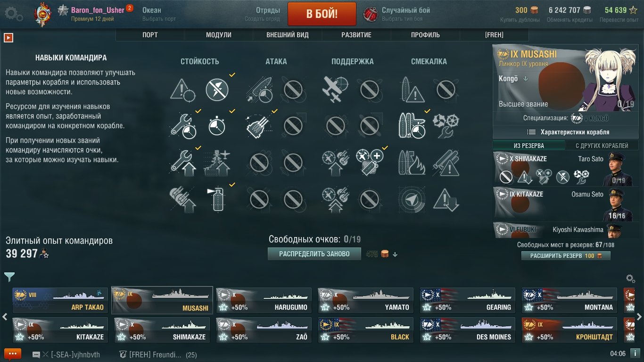Select the fire flame skill icon
The image size is (644, 362).
(413, 162)
